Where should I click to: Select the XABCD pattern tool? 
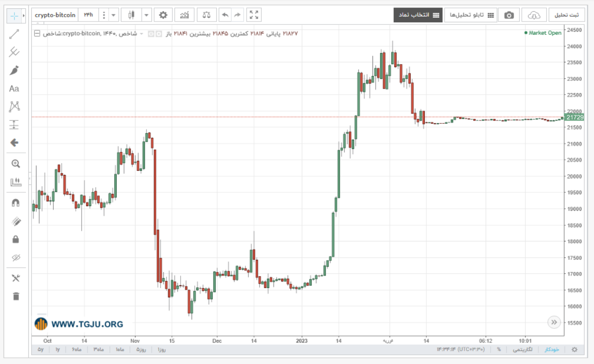[x=14, y=107]
